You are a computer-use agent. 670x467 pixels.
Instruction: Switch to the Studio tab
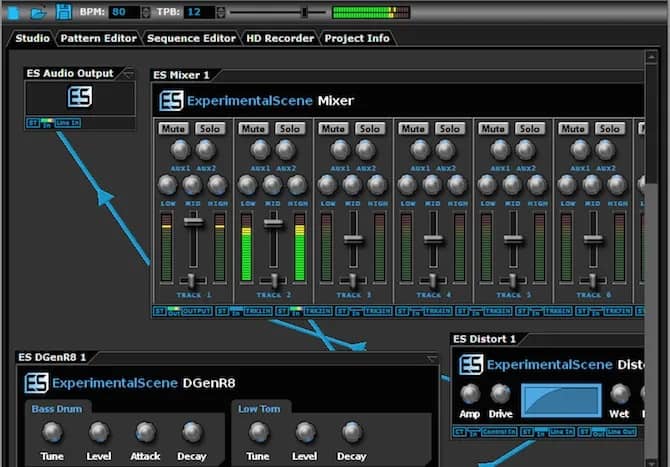(32, 38)
